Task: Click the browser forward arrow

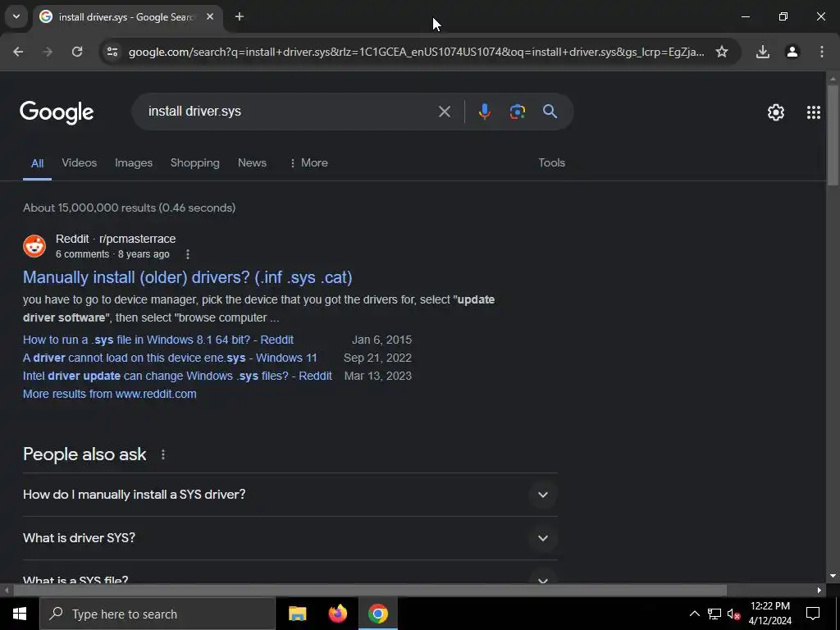Action: [x=48, y=52]
